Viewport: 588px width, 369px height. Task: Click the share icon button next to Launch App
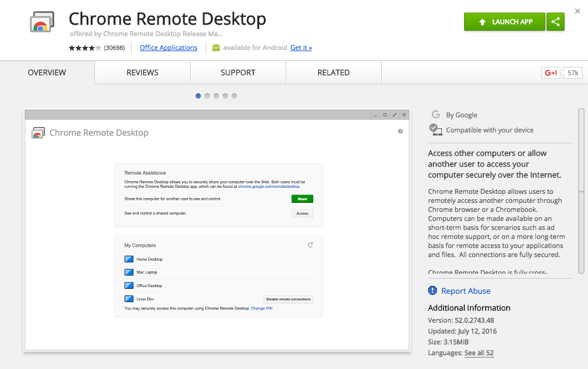(556, 22)
